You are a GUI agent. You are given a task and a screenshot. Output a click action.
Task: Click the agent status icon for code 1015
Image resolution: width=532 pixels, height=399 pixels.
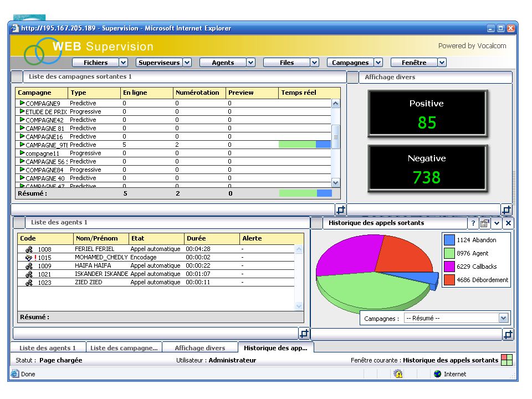tap(29, 258)
